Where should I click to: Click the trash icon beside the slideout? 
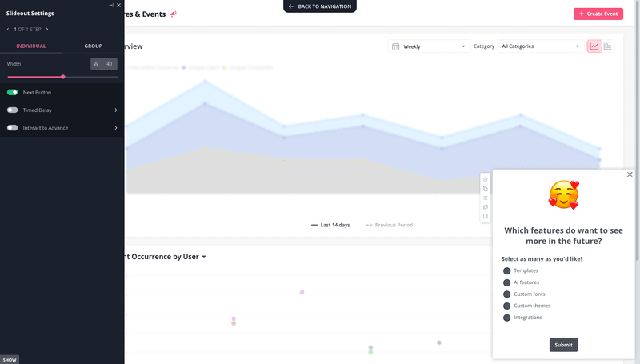click(x=485, y=178)
